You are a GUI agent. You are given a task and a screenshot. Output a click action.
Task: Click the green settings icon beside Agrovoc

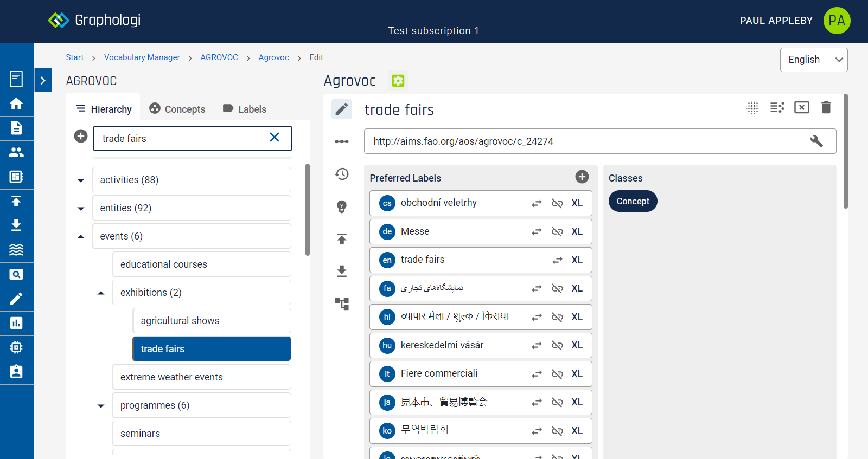point(398,81)
